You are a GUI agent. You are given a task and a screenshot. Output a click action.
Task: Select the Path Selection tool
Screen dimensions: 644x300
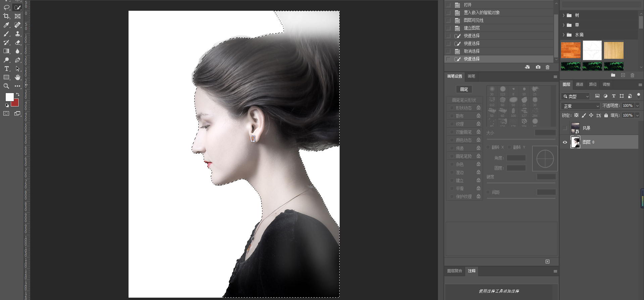pos(17,69)
